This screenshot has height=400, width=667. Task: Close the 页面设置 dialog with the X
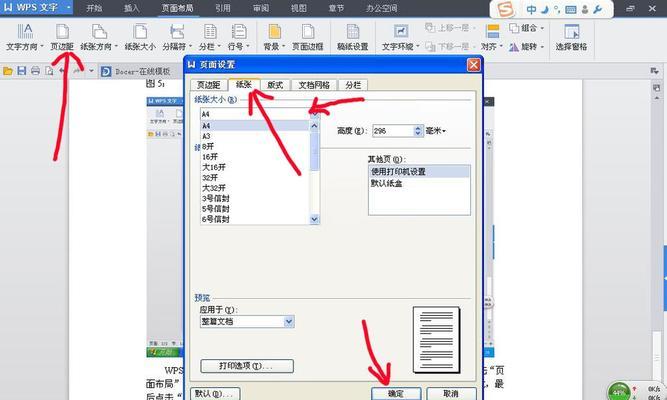473,65
